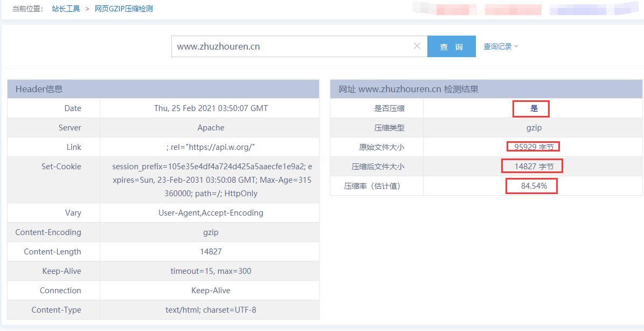Click the Apache server value

click(x=211, y=128)
